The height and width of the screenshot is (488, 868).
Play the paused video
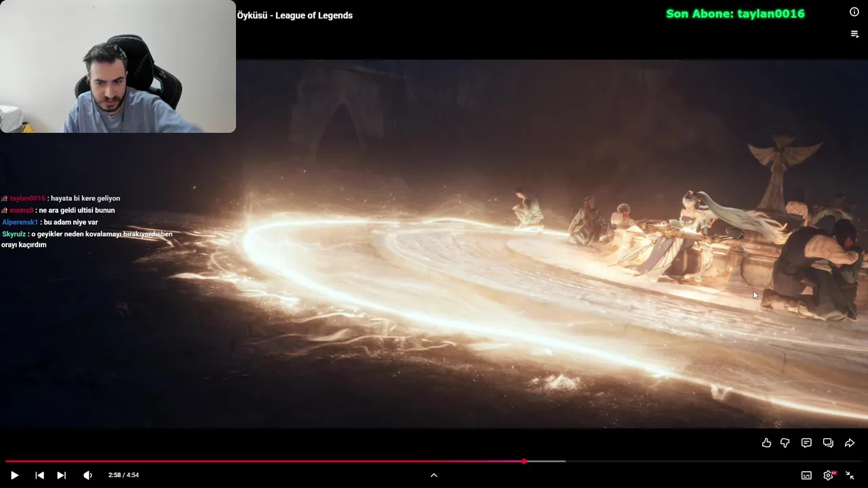(14, 475)
